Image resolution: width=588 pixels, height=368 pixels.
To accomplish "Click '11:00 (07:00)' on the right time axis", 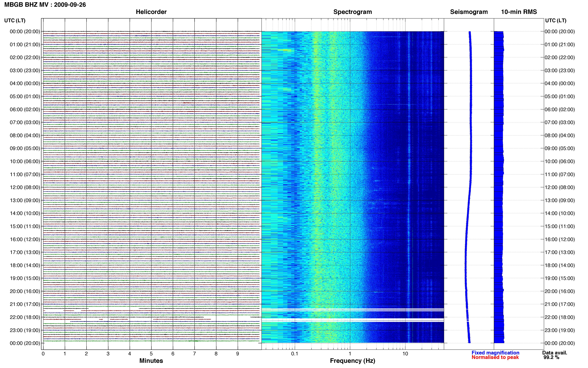I will 560,174.
